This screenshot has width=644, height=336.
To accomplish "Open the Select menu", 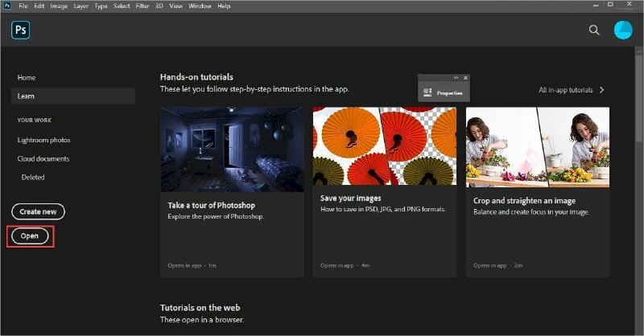I will tap(122, 6).
